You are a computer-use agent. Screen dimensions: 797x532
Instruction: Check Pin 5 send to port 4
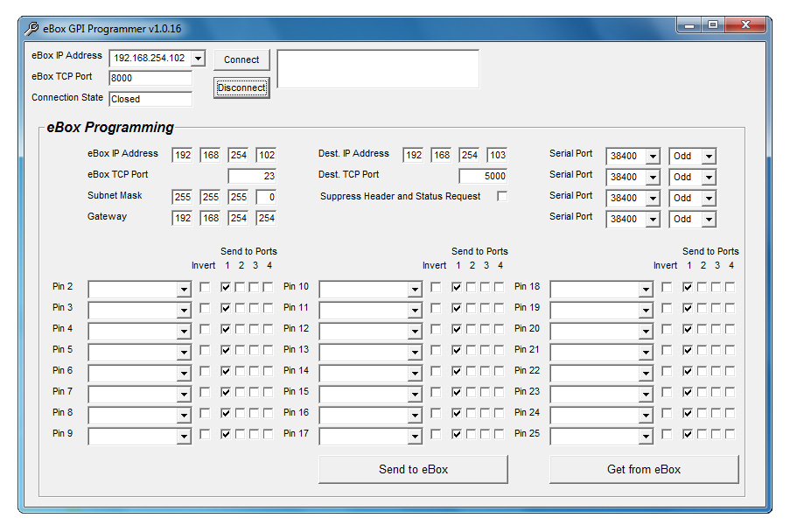click(x=268, y=350)
